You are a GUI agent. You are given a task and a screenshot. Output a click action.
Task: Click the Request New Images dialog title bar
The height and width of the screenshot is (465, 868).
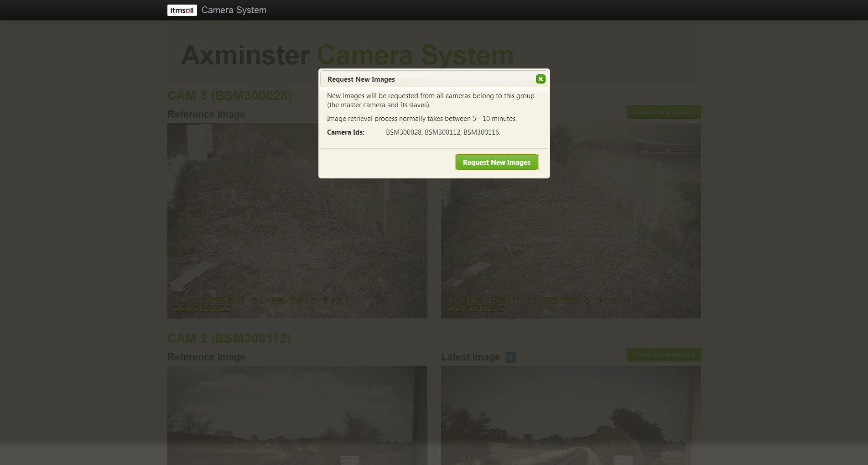(424, 79)
